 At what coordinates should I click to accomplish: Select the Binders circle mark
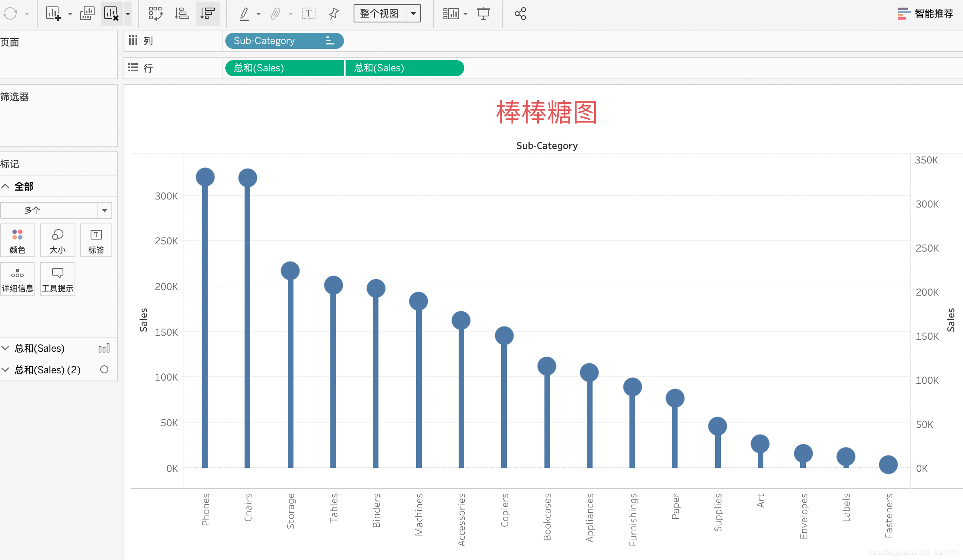(376, 288)
